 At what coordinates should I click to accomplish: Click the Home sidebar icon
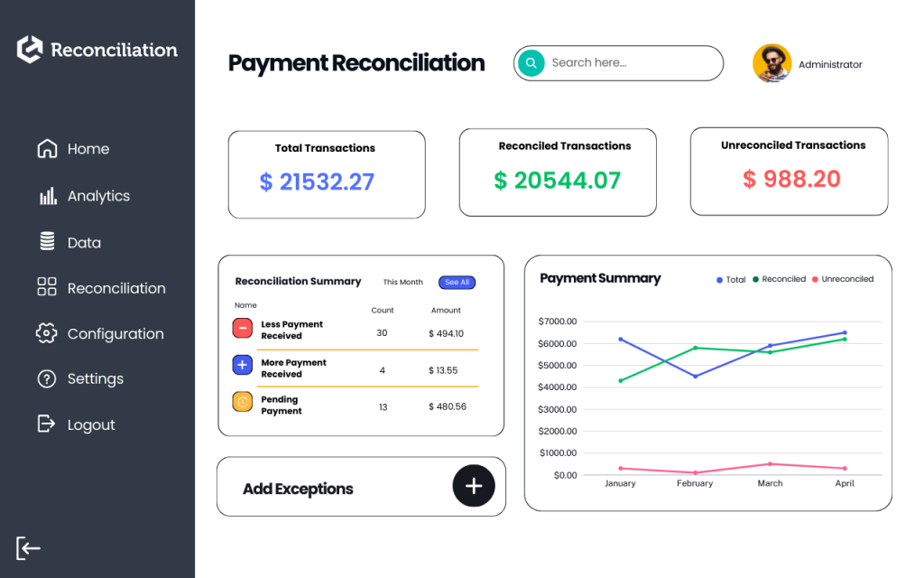(46, 148)
